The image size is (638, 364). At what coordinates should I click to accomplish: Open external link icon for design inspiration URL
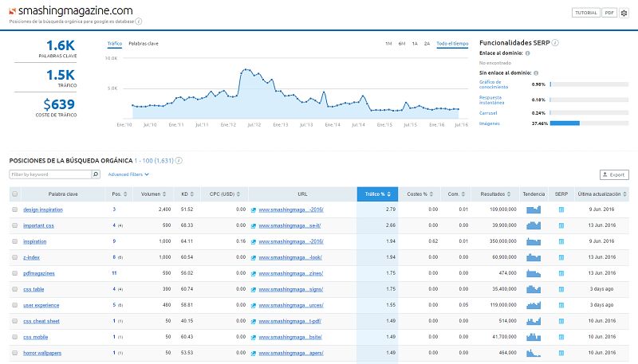253,210
